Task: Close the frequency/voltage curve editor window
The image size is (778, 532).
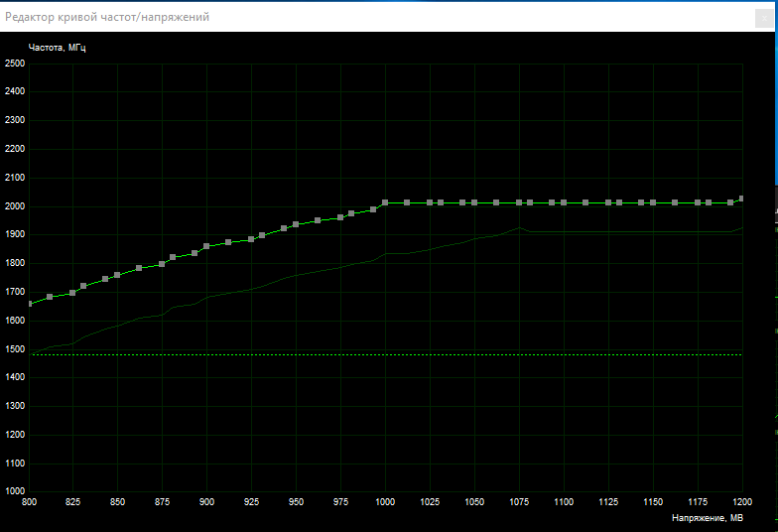Action: pyautogui.click(x=764, y=19)
